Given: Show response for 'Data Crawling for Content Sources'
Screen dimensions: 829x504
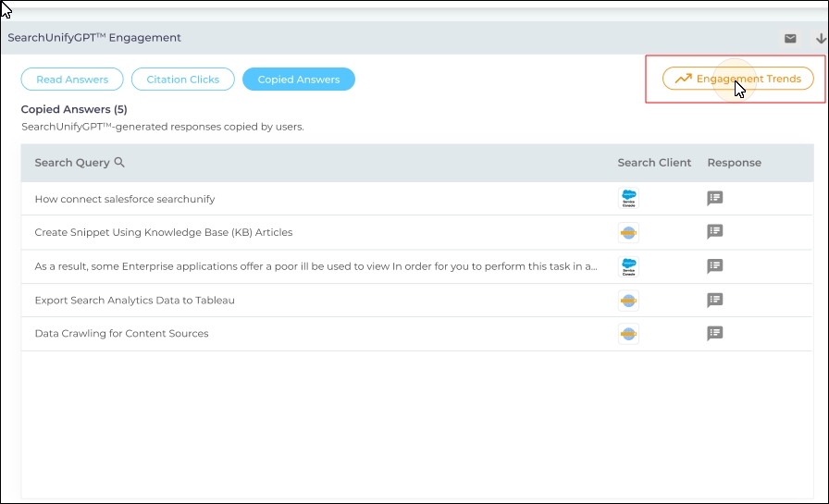Looking at the screenshot, I should click(714, 334).
